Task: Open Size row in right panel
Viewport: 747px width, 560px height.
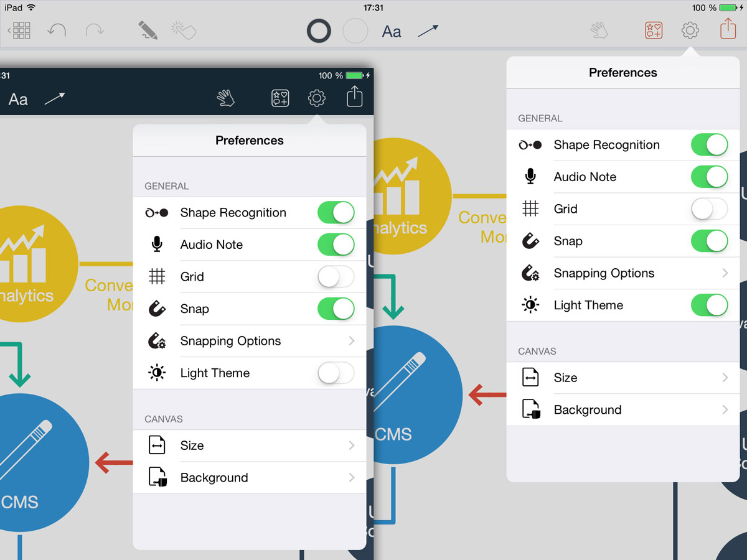Action: tap(623, 378)
